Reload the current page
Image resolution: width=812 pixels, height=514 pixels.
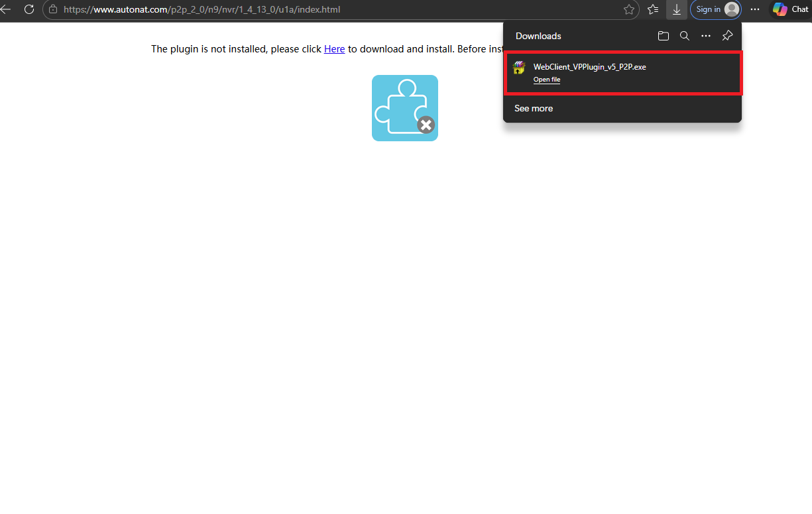[29, 9]
